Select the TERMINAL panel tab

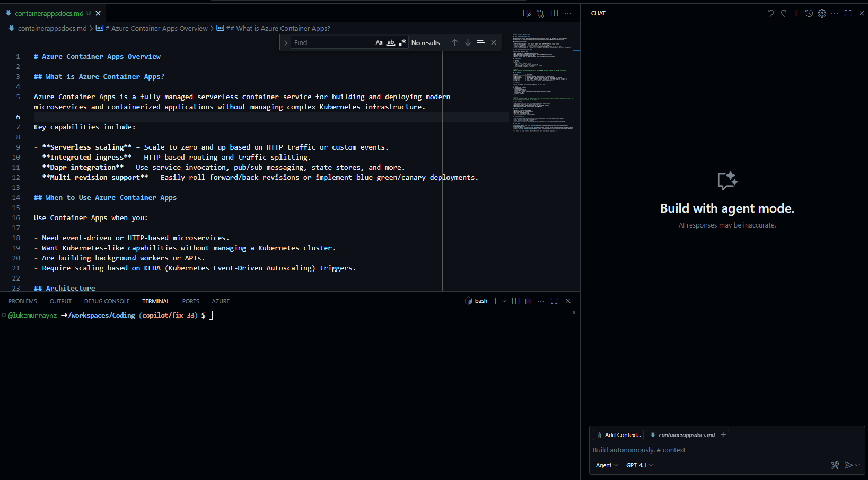pos(156,301)
